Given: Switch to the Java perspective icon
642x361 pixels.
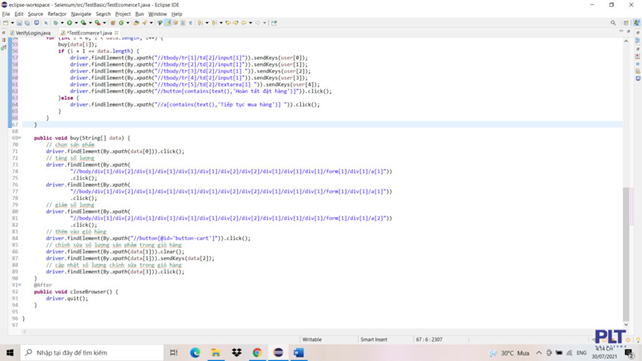Looking at the screenshot, I should (x=637, y=23).
